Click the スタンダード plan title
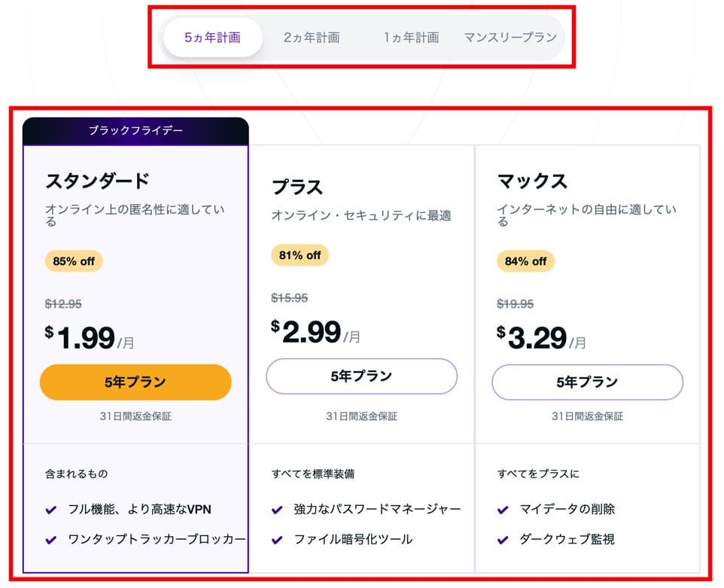 click(98, 181)
